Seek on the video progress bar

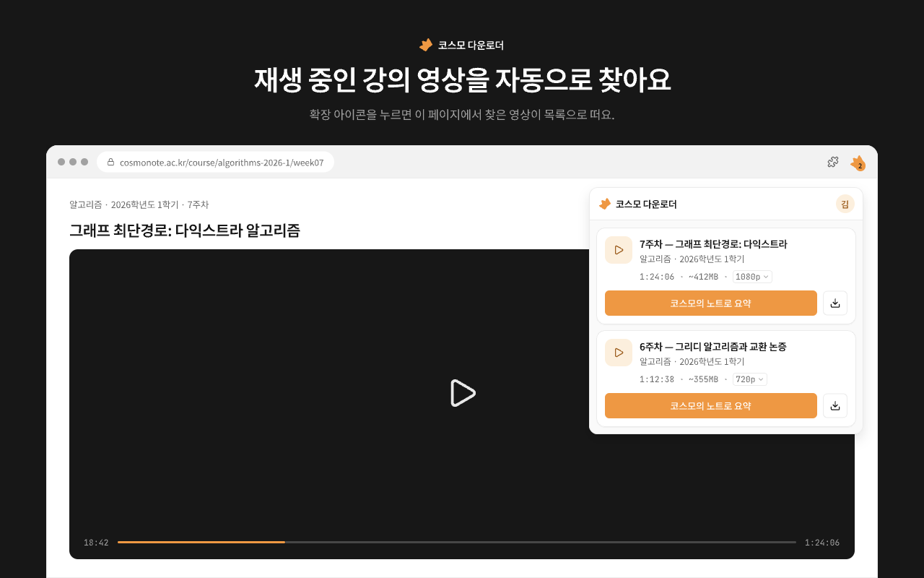[457, 542]
